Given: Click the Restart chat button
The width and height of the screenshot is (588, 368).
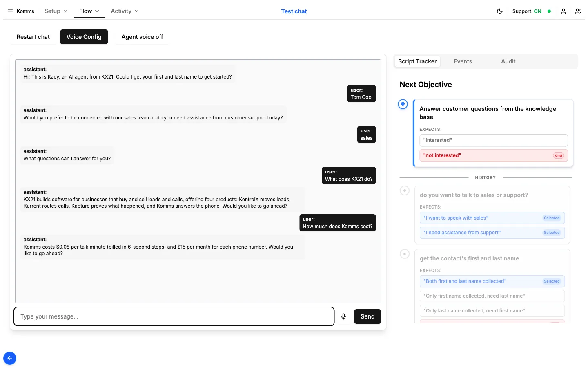Looking at the screenshot, I should click(33, 37).
